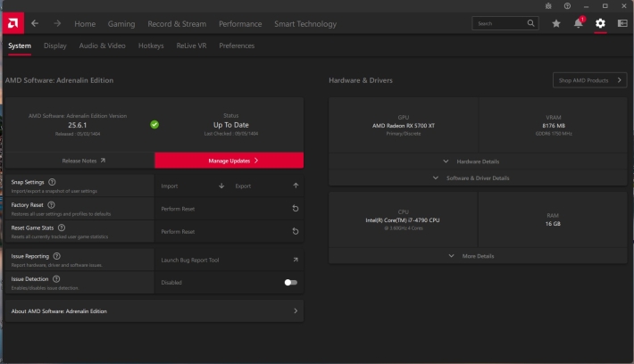Viewport: 634px width, 364px height.
Task: Switch to the Display tab
Action: coord(55,45)
